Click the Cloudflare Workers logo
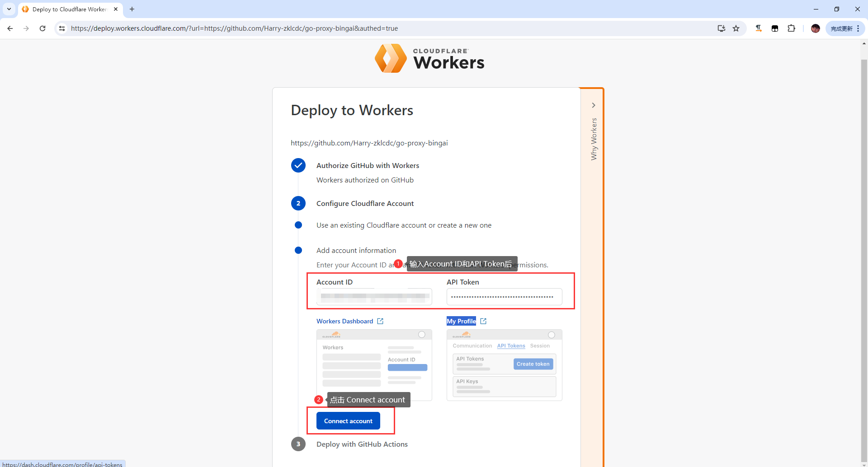This screenshot has width=868, height=467. [x=429, y=59]
